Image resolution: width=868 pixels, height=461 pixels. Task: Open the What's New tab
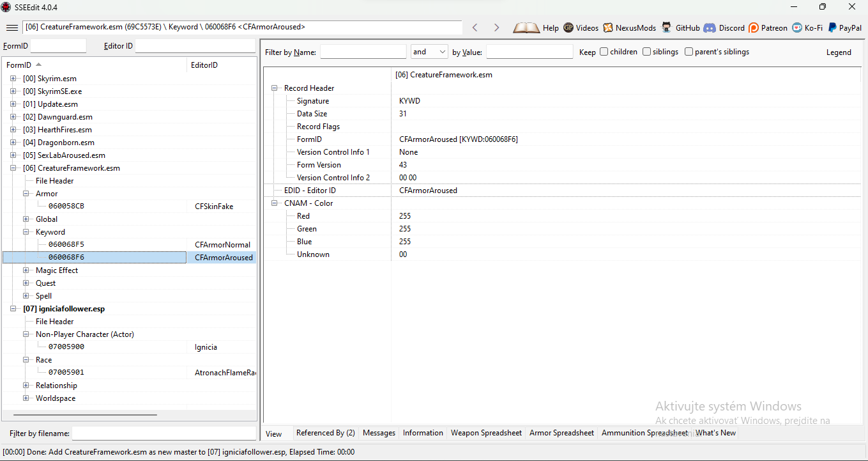715,433
